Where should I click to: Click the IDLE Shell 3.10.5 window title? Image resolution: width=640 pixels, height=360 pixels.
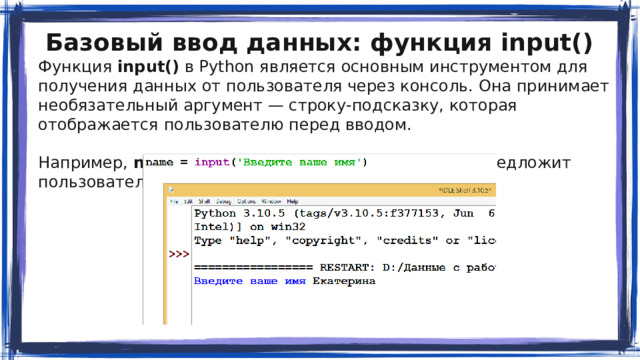coord(465,190)
